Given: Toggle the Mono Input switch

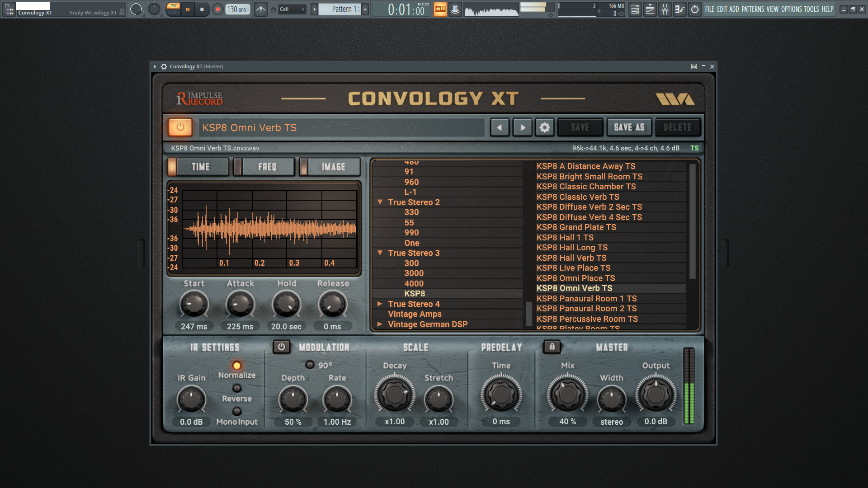Looking at the screenshot, I should tap(237, 411).
